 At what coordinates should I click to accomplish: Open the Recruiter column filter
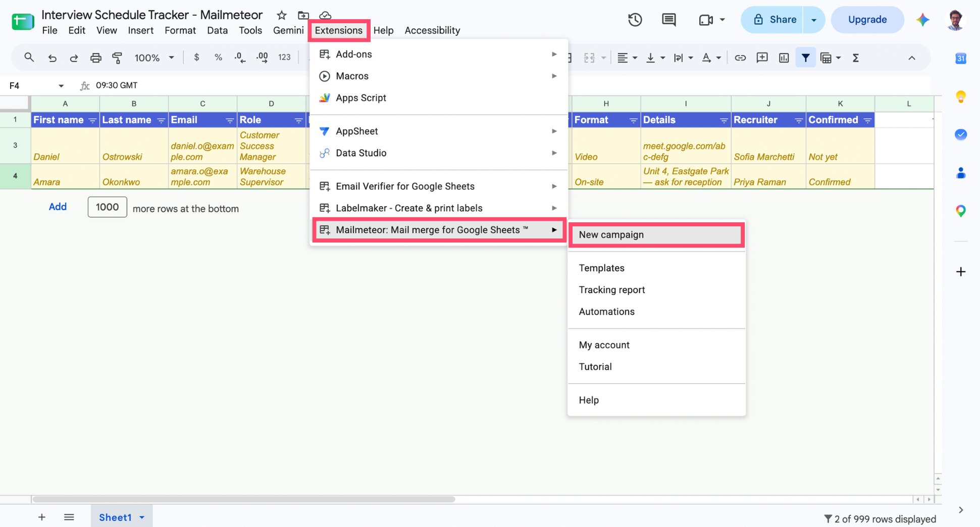[x=799, y=120]
